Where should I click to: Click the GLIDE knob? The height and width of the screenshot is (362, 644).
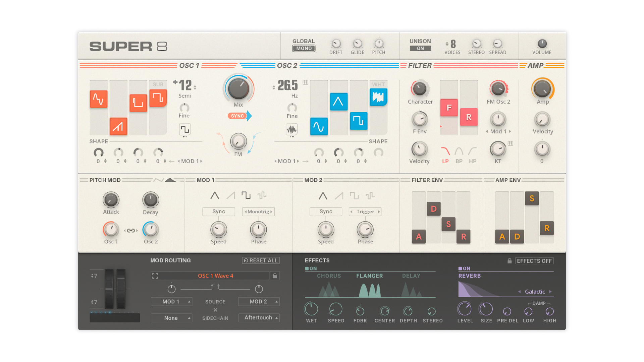click(x=358, y=44)
